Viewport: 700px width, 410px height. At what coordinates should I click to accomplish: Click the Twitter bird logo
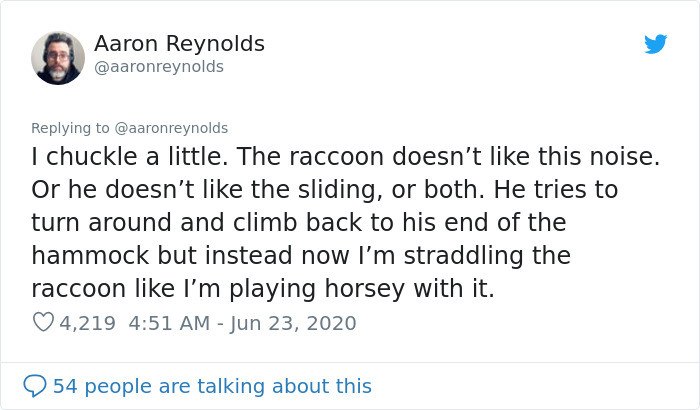coord(655,44)
